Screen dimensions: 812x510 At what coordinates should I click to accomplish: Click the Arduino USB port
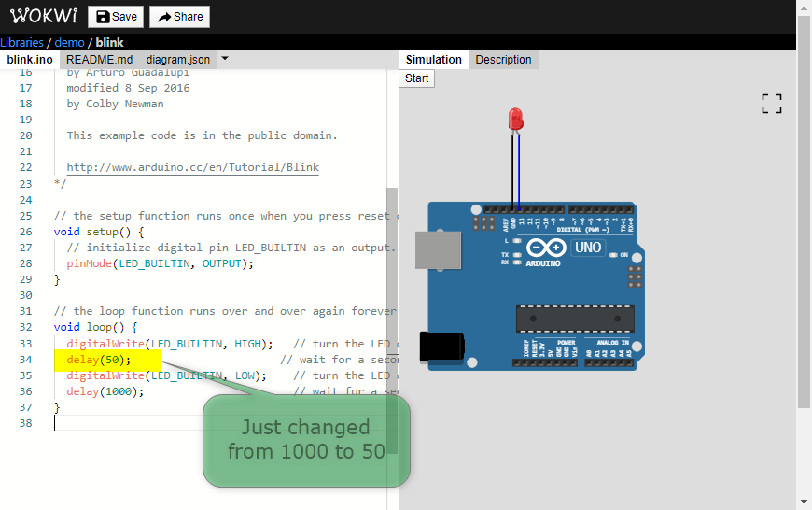coord(438,250)
